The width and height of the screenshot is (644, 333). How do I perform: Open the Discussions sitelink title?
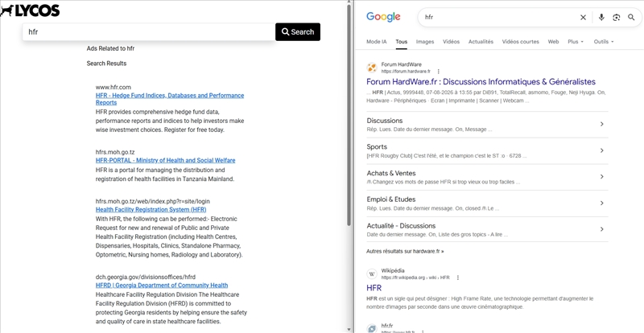tap(385, 121)
